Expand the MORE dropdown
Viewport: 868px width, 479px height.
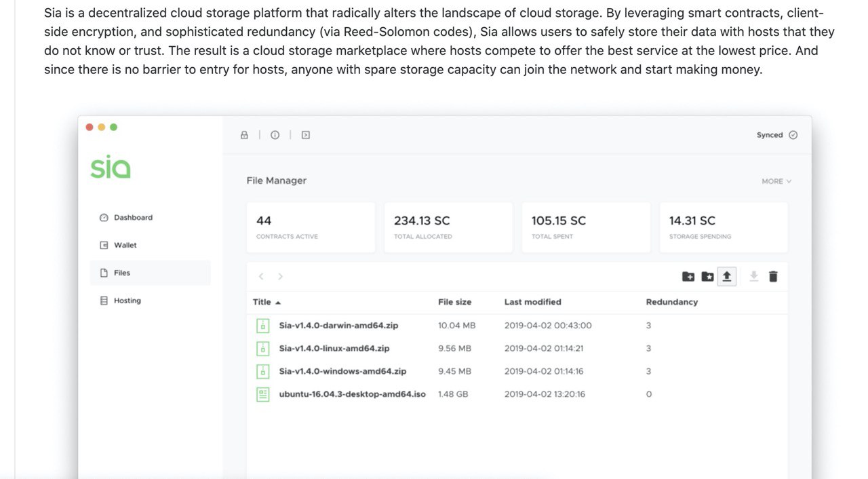coord(776,181)
